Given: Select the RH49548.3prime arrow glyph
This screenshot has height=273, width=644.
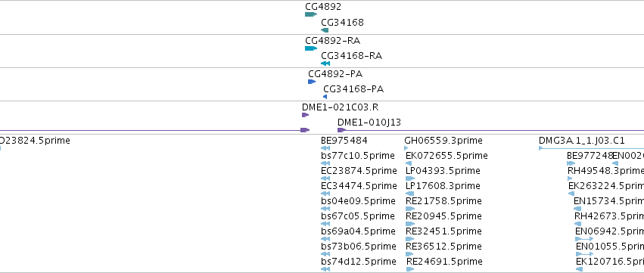Looking at the screenshot, I should coord(570,178).
